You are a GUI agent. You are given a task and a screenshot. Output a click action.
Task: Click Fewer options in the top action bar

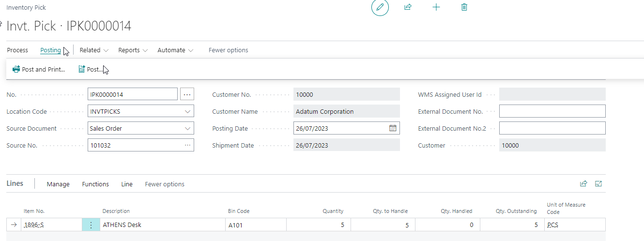point(228,50)
